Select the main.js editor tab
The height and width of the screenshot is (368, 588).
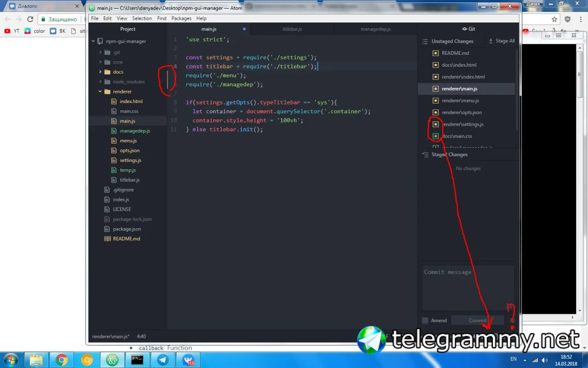point(209,29)
